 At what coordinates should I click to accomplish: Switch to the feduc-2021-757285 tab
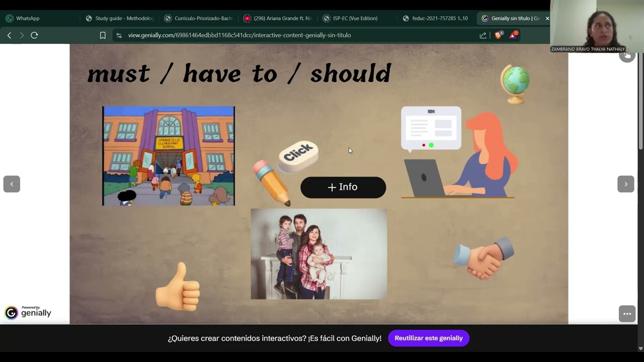click(436, 18)
